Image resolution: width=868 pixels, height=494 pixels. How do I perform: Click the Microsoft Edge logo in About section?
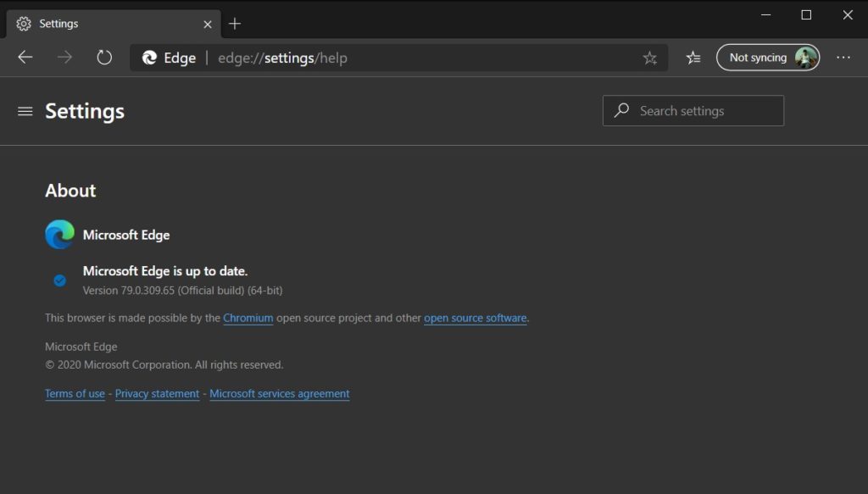click(58, 234)
